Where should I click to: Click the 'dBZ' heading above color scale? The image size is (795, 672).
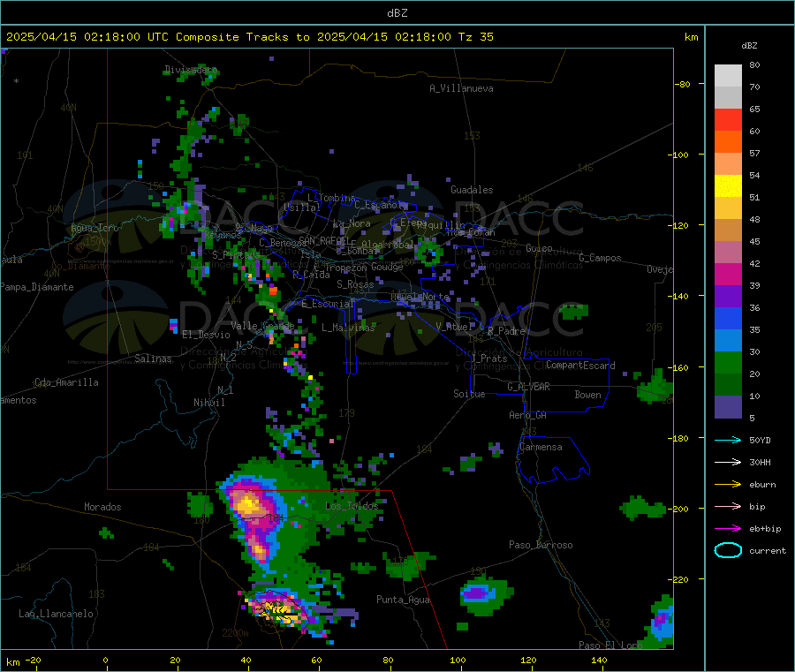[x=749, y=46]
